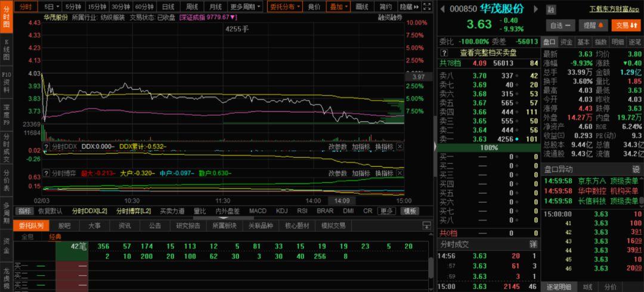Expand hidden toolbar items via 隐藏 arrows
This screenshot has height=292, width=644.
coord(410,7)
